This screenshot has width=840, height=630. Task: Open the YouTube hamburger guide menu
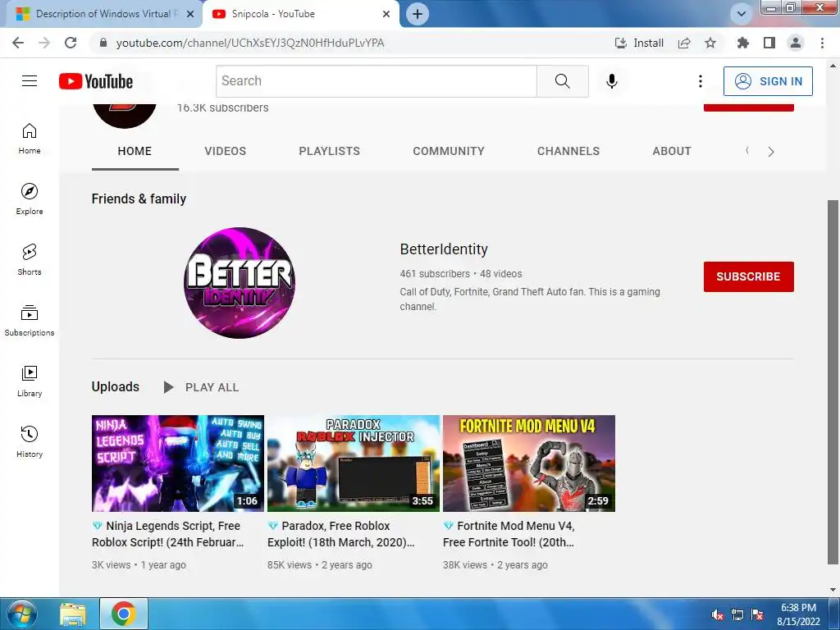[x=30, y=81]
